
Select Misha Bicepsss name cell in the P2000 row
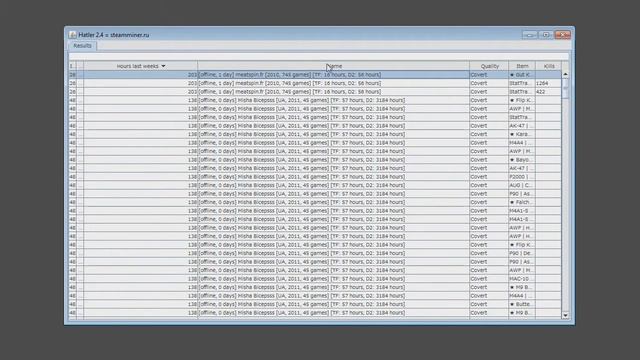click(x=333, y=177)
